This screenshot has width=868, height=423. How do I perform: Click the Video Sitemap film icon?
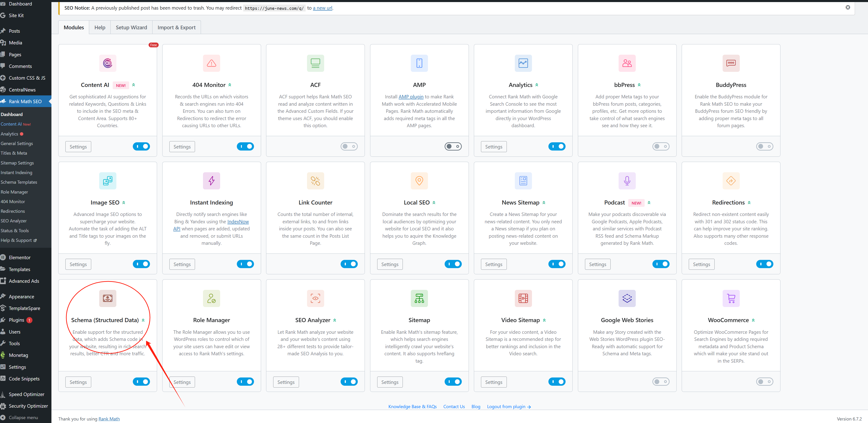[x=523, y=298]
